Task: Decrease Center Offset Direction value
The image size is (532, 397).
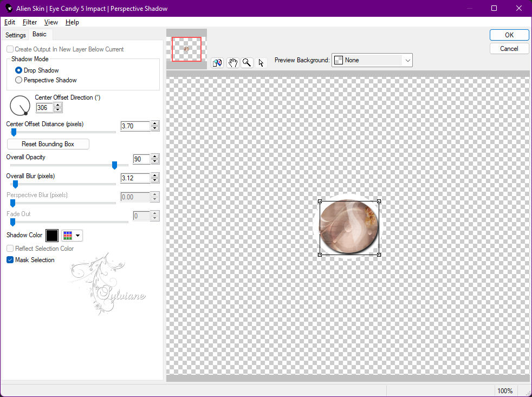Action: [58, 110]
